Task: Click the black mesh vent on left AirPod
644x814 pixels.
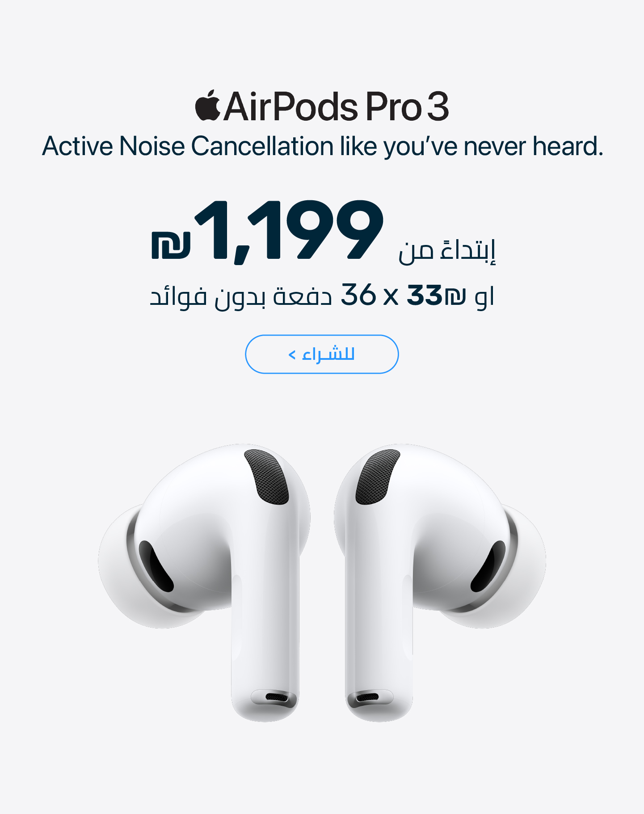Action: point(267,477)
